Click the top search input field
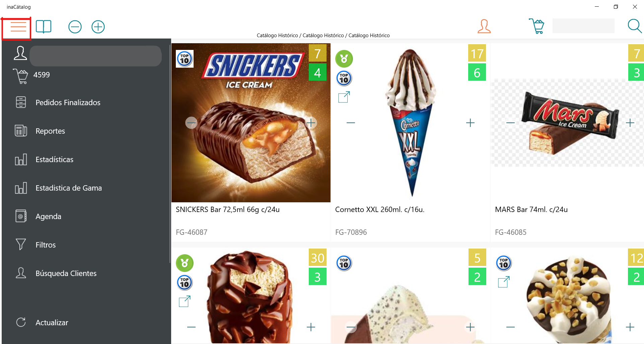The height and width of the screenshot is (344, 644). pos(583,26)
